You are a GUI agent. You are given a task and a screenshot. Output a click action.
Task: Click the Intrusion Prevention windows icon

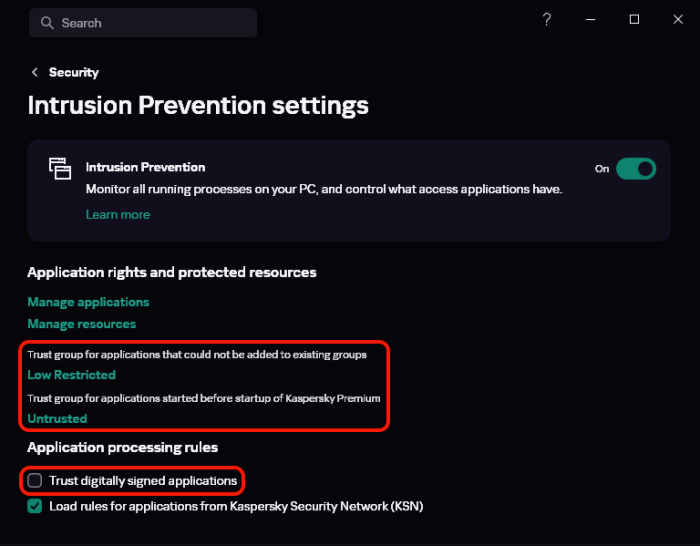pyautogui.click(x=60, y=168)
